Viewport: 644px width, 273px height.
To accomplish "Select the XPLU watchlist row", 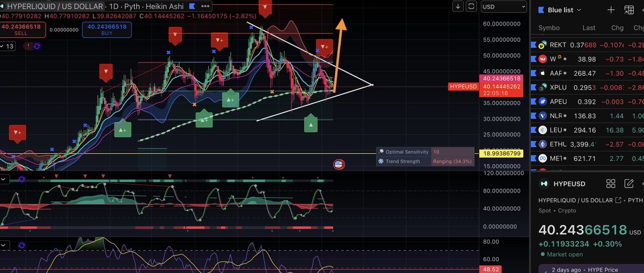I will pos(587,87).
